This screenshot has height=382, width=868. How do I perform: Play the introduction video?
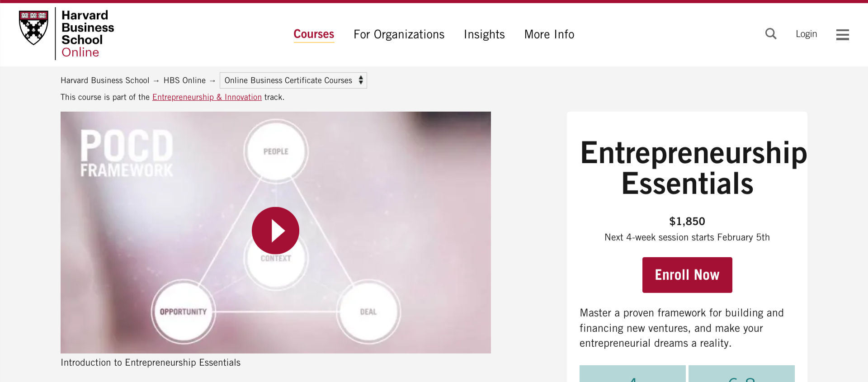point(275,231)
